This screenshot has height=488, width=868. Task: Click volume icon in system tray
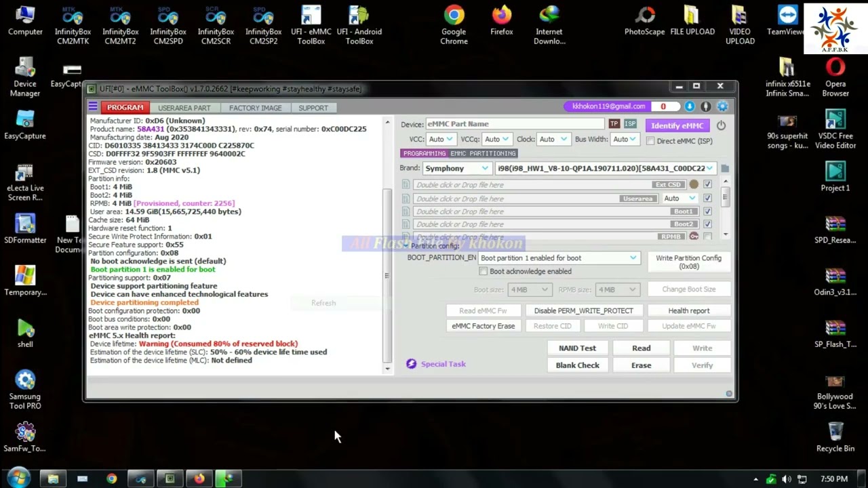787,479
